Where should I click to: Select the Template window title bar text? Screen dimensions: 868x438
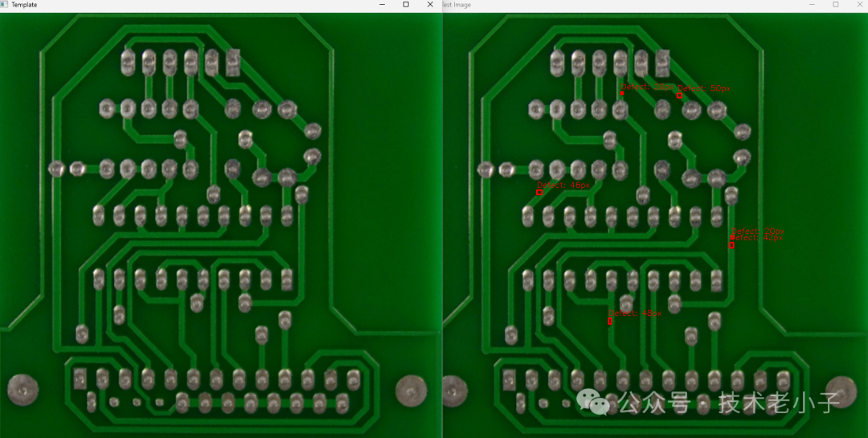coord(24,5)
